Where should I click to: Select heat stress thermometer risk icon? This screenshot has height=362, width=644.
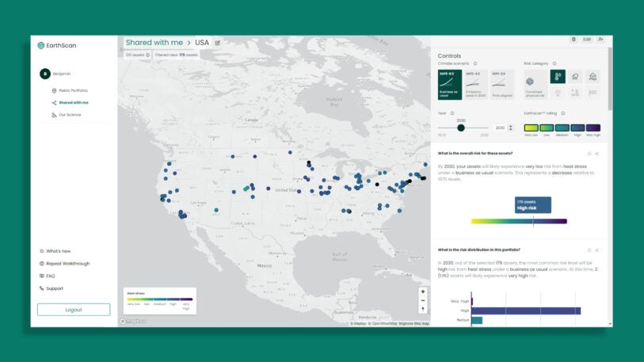pos(558,76)
